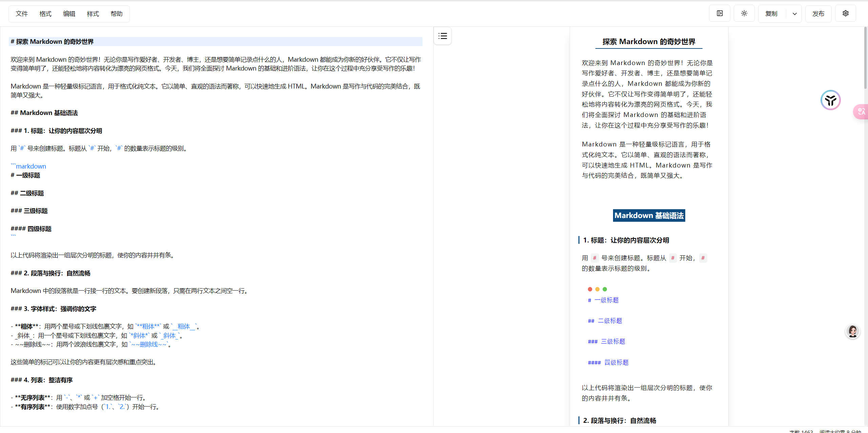Open the table of contents list icon
Viewport: 868px width, 433px height.
tap(442, 36)
